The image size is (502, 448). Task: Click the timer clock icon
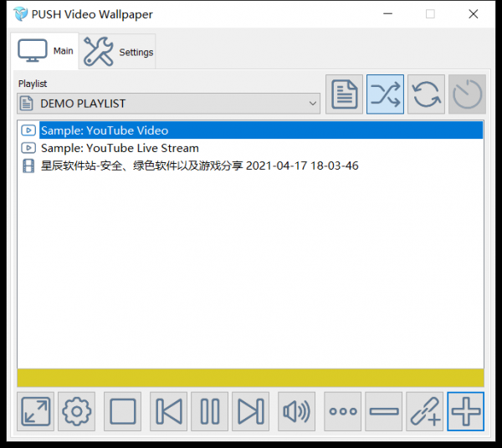click(467, 94)
